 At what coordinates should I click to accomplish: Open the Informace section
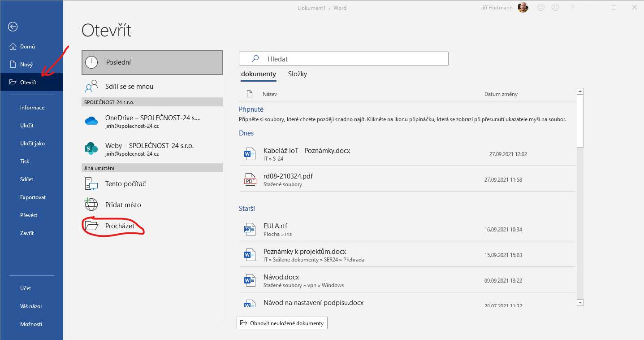coord(31,108)
